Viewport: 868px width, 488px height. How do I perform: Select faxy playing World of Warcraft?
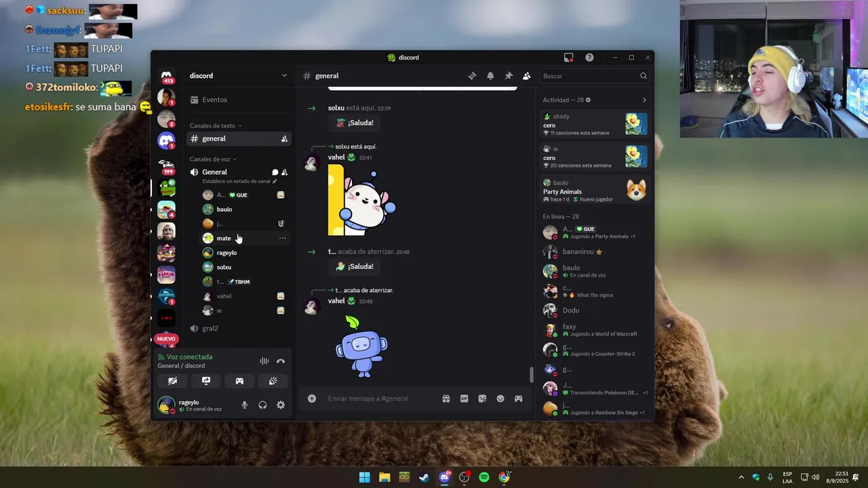[595, 330]
